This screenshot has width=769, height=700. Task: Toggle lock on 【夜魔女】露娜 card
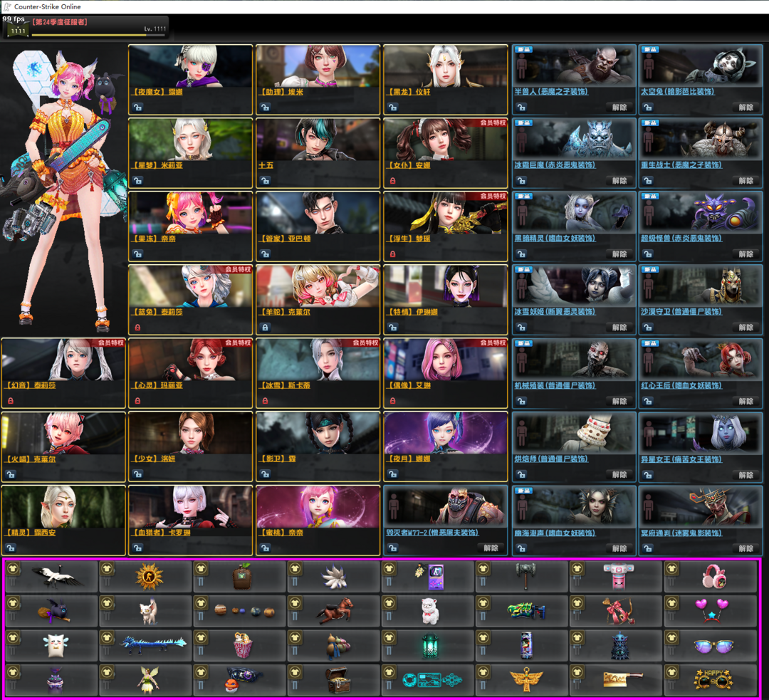click(x=138, y=107)
